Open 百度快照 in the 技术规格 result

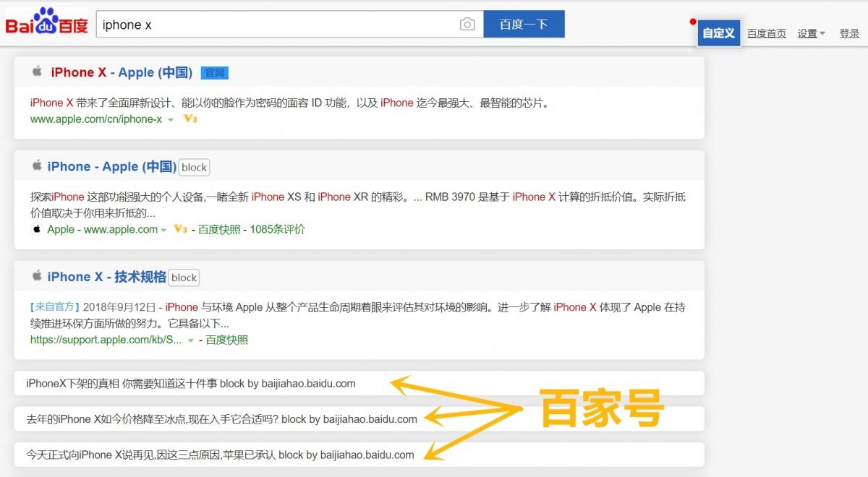tap(227, 340)
